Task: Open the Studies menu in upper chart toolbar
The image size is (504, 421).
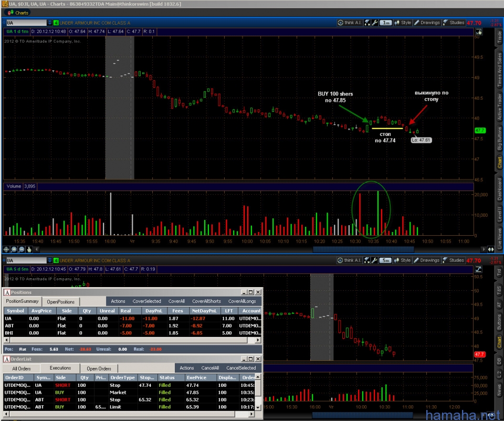Action: (454, 23)
